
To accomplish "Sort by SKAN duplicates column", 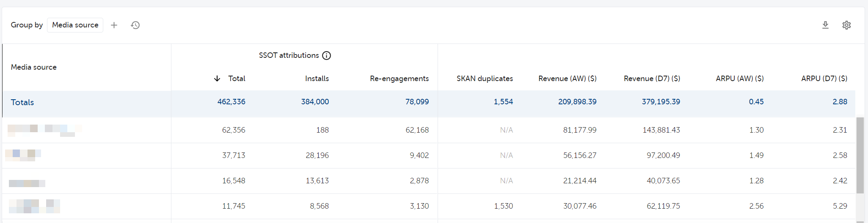I will (x=484, y=79).
